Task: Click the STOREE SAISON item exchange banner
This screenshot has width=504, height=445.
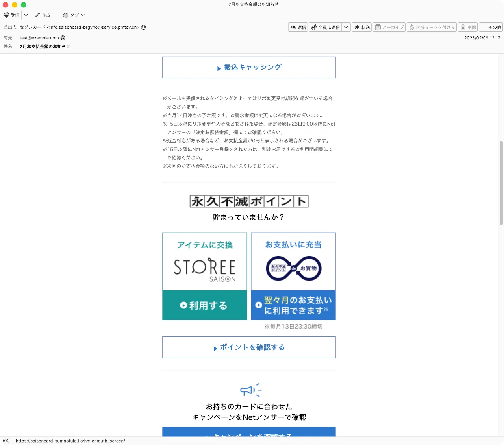Action: 205,262
